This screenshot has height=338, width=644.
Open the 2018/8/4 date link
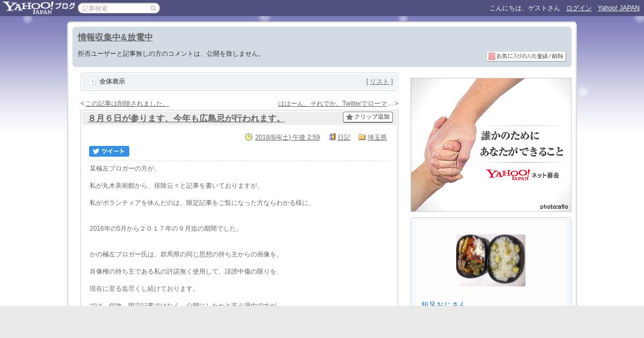pyautogui.click(x=287, y=137)
